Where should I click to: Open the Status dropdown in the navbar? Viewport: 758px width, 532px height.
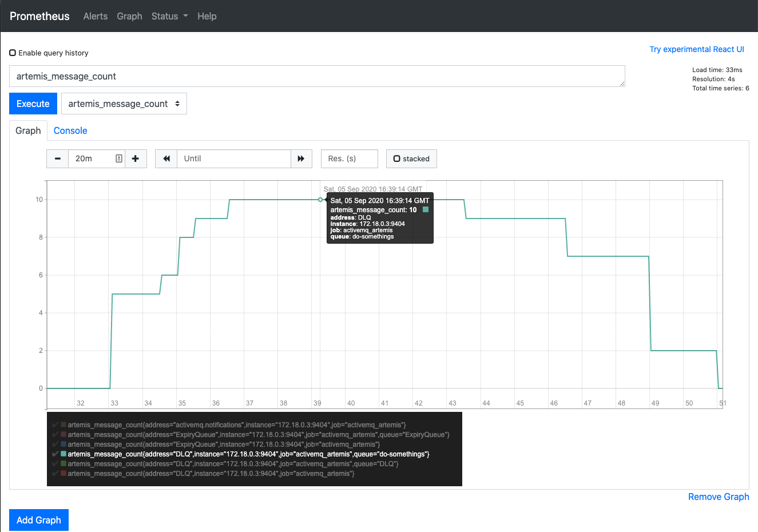pos(169,16)
